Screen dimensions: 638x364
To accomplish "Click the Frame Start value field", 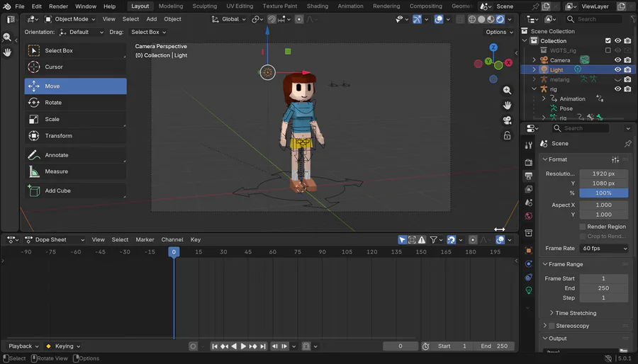I will tap(603, 278).
